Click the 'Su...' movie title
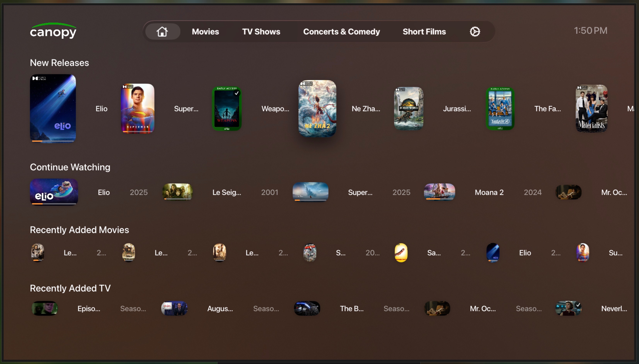The width and height of the screenshot is (639, 364). (615, 253)
